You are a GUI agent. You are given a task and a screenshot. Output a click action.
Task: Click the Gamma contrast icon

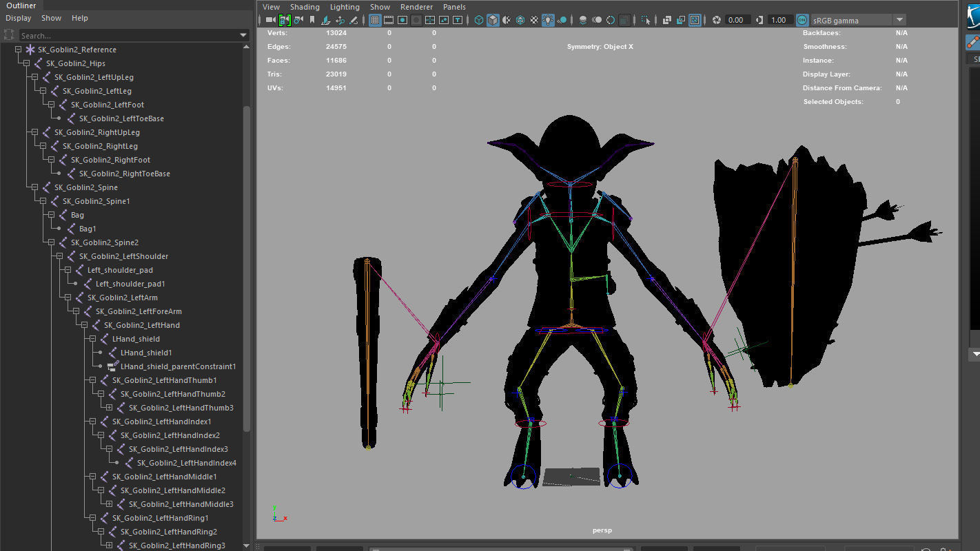coord(758,20)
